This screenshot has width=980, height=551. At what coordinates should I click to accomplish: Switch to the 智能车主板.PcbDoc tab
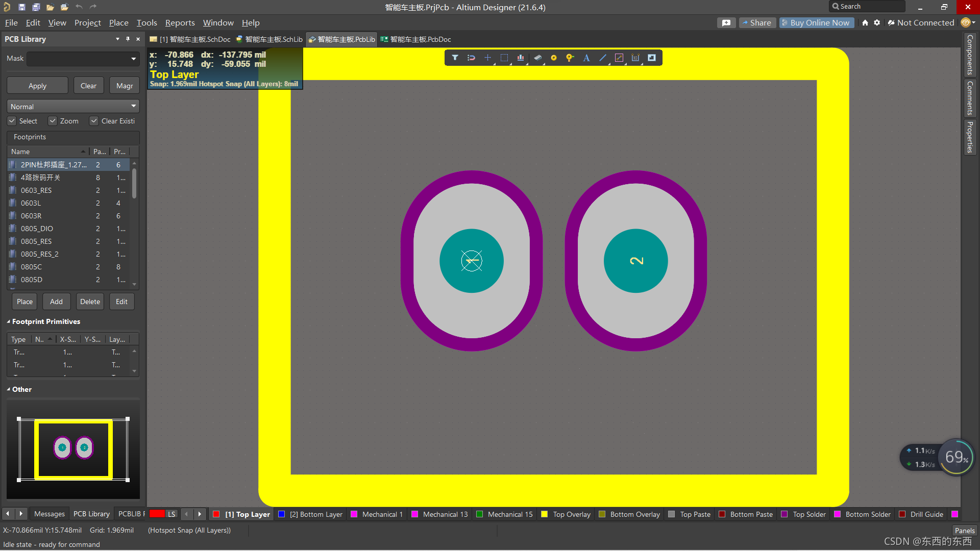click(x=415, y=39)
